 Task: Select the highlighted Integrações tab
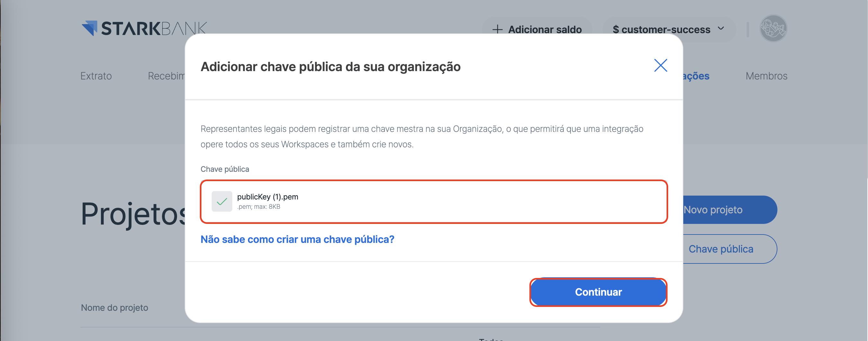696,76
